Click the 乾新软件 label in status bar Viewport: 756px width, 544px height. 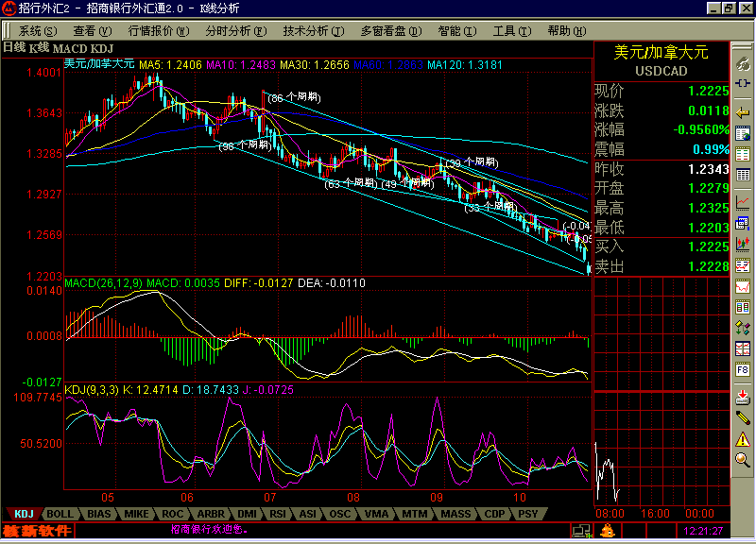coord(36,531)
